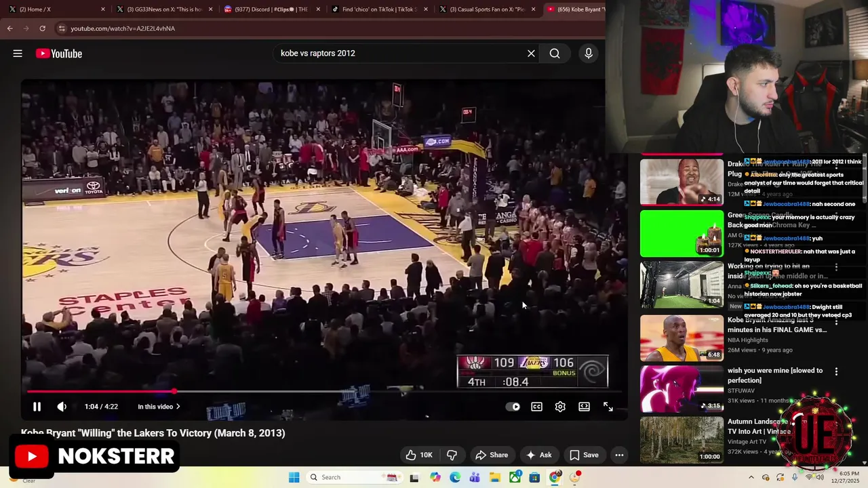Open Microsoft Store from the taskbar
The width and height of the screenshot is (868, 488).
click(534, 477)
